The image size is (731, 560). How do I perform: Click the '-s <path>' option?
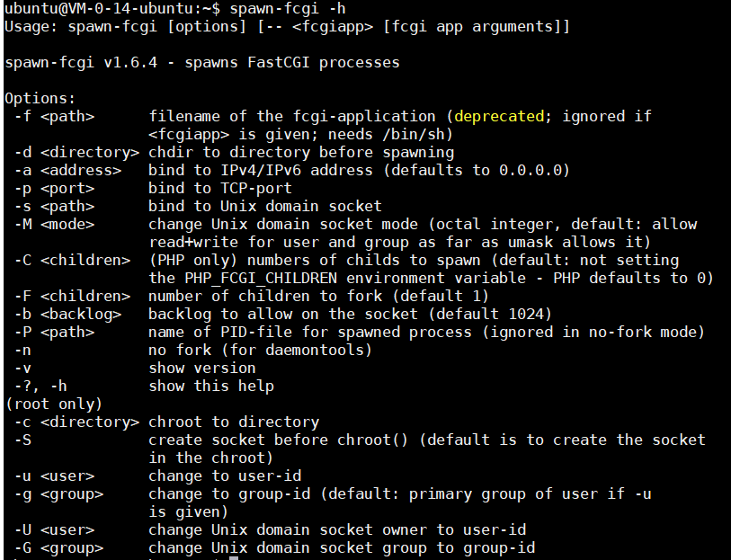54,206
